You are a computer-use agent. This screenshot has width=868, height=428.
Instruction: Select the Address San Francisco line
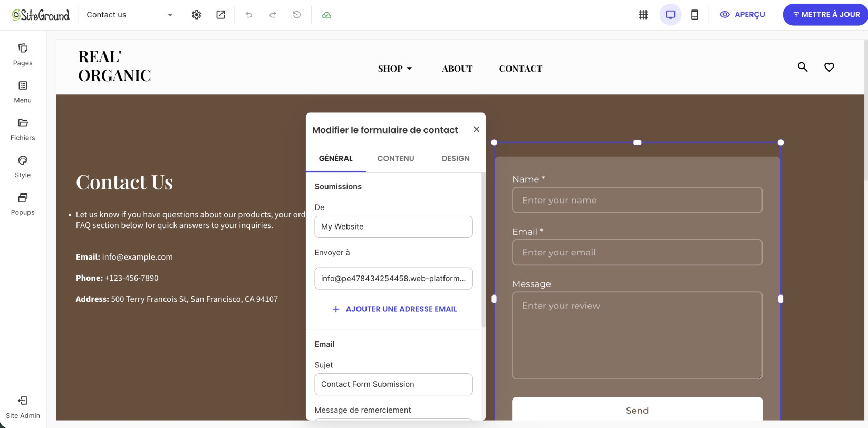(177, 299)
